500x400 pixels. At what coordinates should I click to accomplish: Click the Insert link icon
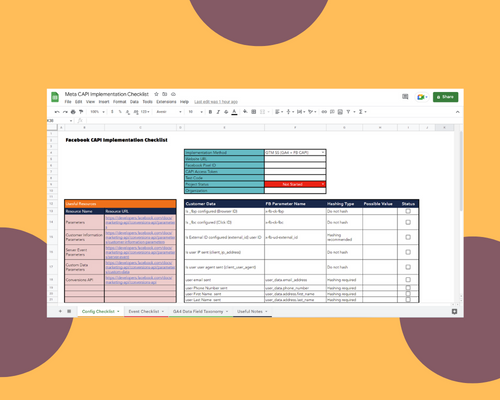coord(324,112)
